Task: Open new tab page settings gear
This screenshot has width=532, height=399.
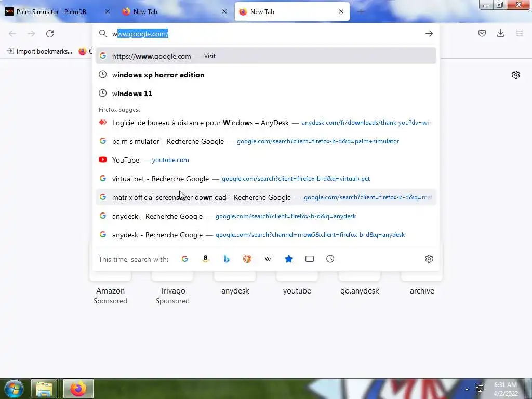Action: click(516, 75)
